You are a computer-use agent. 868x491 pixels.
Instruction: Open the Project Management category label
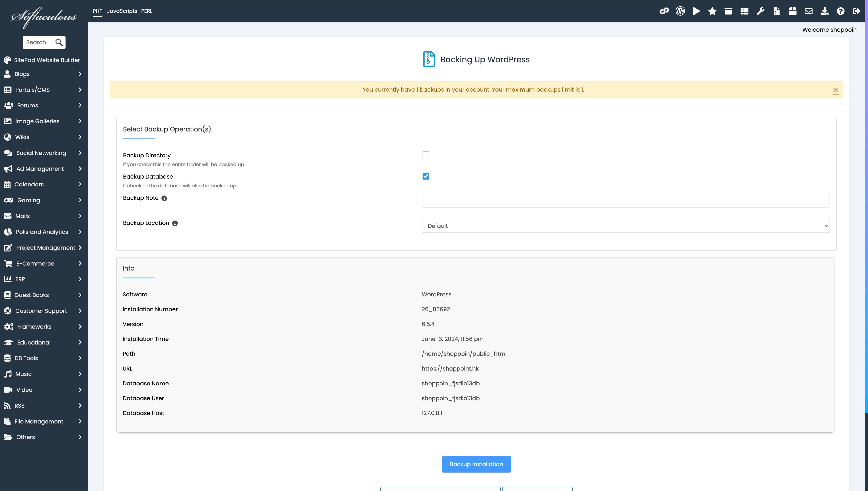coord(46,248)
